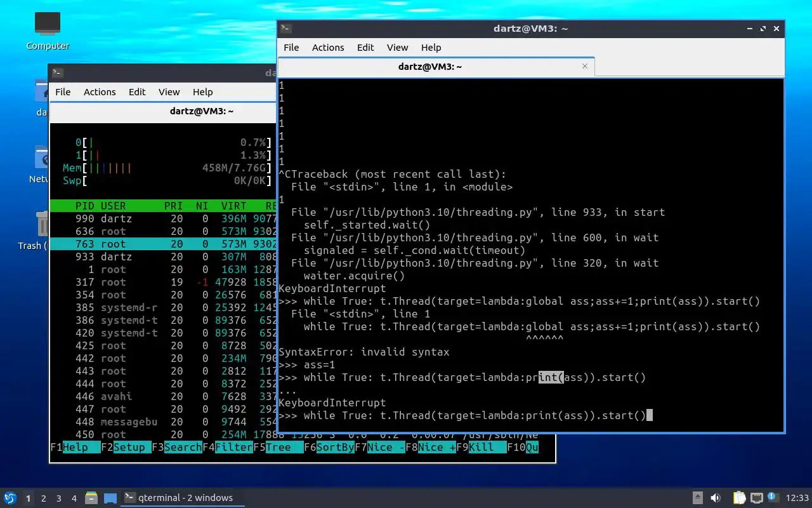Viewport: 812px width, 508px height.
Task: Select htop process row PID 990 dartz
Action: 164,218
